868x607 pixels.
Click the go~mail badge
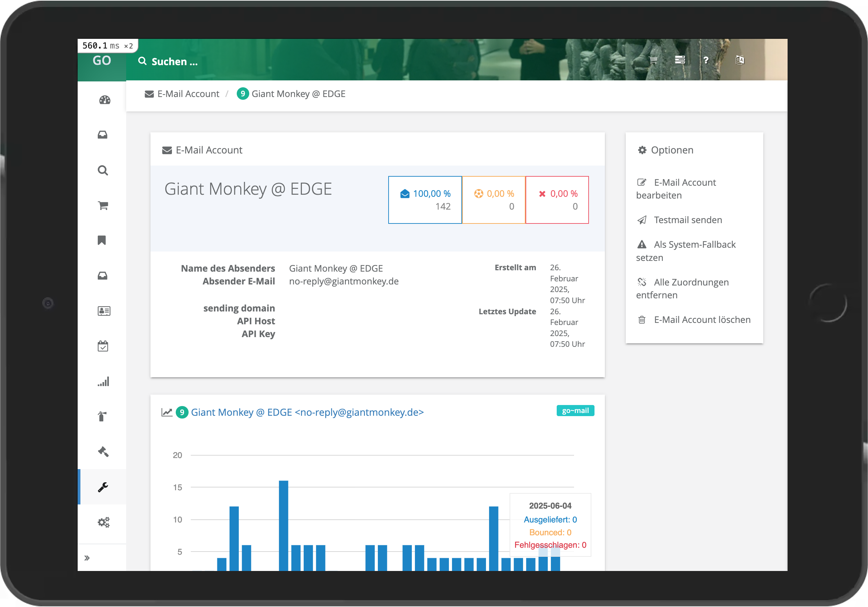[575, 411]
